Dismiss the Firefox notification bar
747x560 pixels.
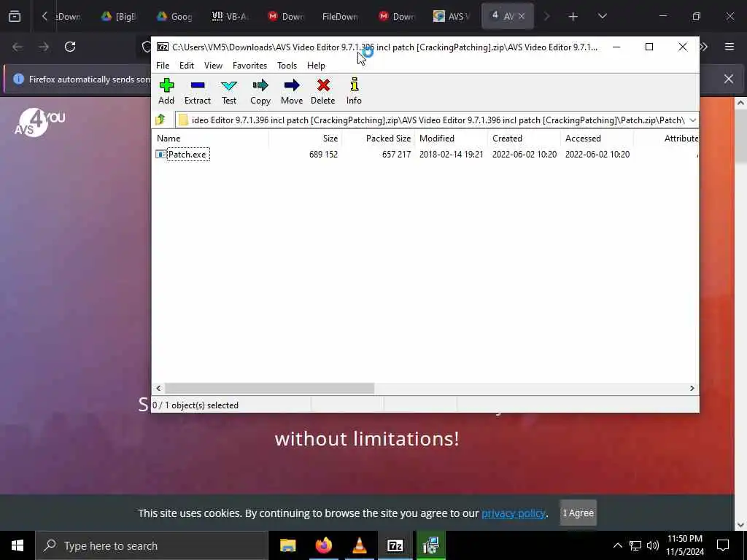(729, 79)
